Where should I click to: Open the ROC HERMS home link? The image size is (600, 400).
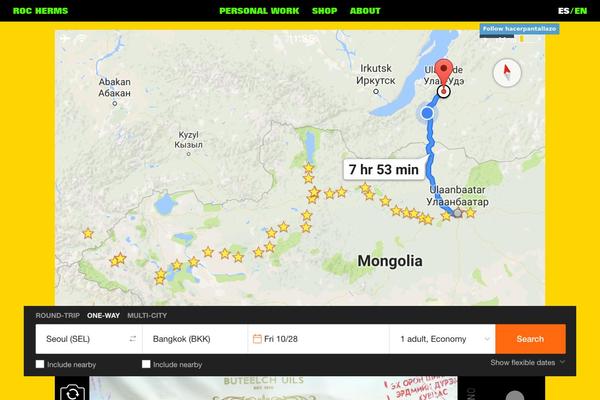pyautogui.click(x=40, y=11)
